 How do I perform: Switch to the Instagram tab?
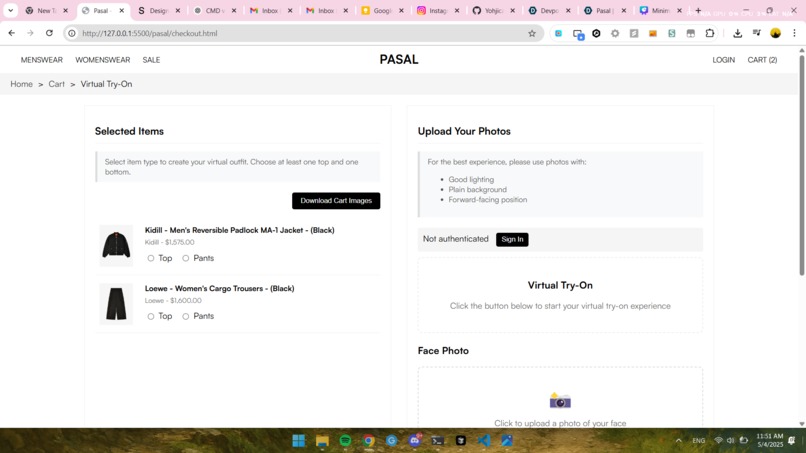437,10
